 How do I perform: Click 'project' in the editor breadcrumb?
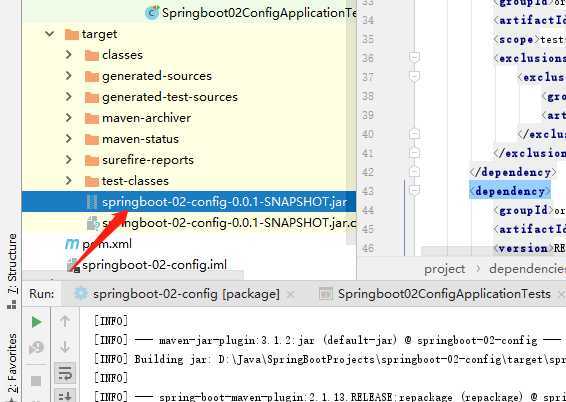445,269
